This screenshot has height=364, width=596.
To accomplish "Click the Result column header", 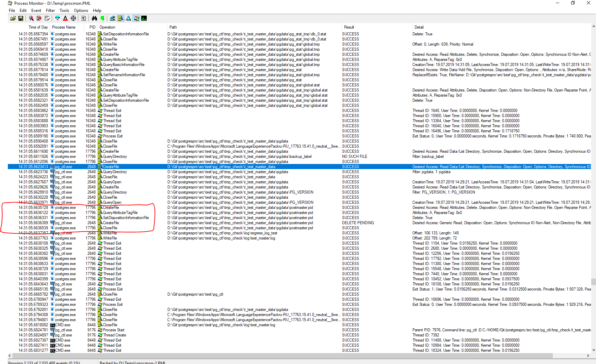I will pyautogui.click(x=349, y=27).
